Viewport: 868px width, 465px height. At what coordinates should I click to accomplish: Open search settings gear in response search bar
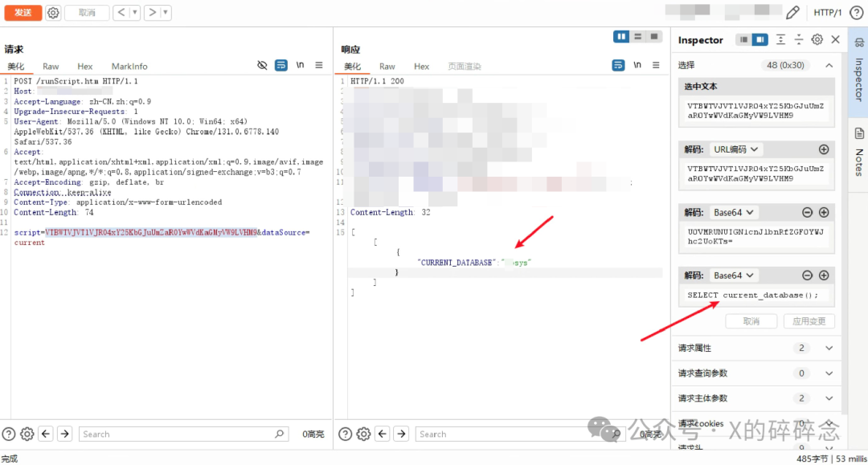364,434
